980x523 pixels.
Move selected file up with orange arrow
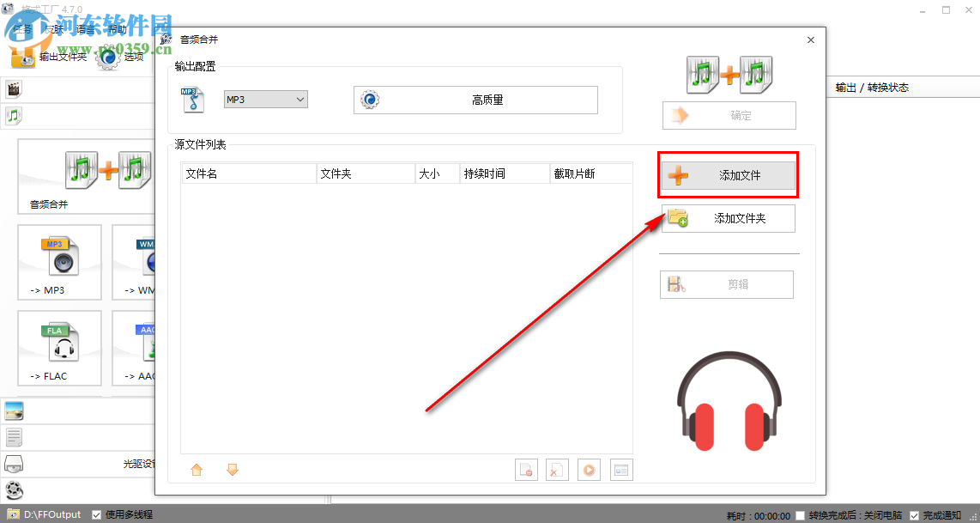tap(196, 469)
